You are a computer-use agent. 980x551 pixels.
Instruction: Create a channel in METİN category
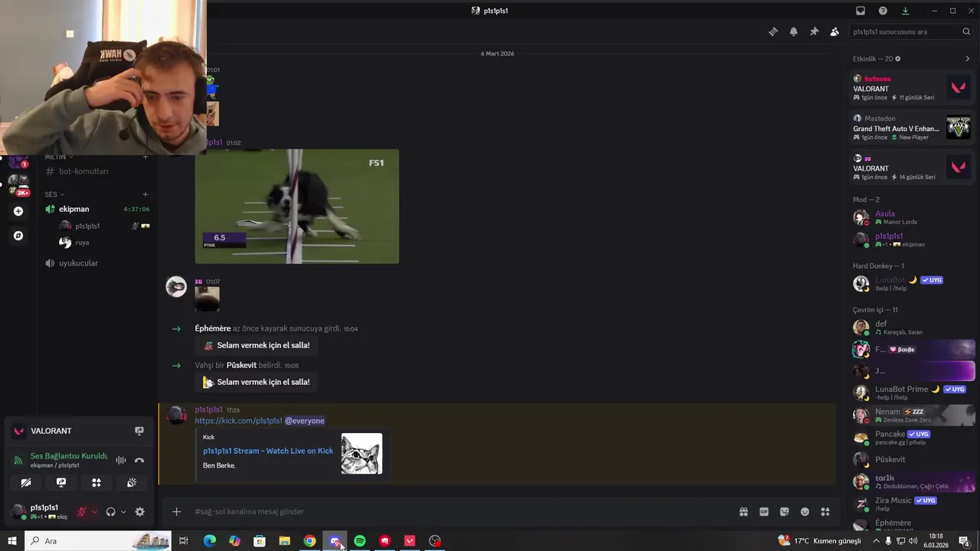(145, 157)
